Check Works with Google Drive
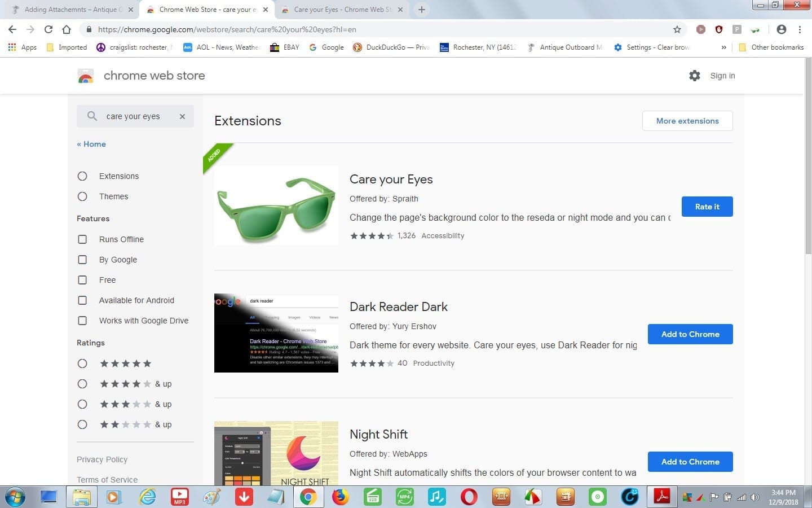Image resolution: width=812 pixels, height=508 pixels. 82,321
